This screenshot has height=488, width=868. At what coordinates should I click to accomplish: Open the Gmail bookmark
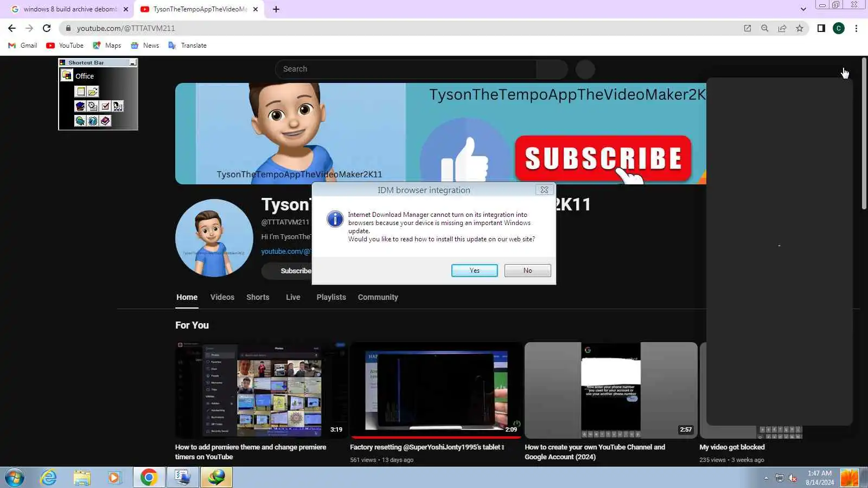tap(23, 46)
